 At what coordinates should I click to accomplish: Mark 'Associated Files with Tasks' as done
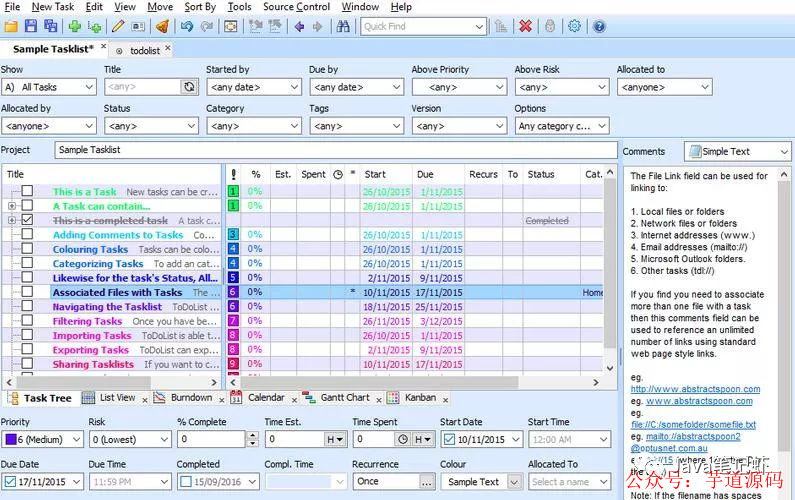coord(27,292)
